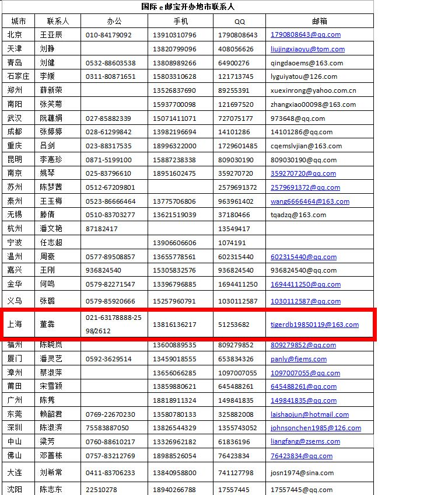Select the table title 国际e邮宝开办地市联系人
The height and width of the screenshot is (495, 448).
188,6
